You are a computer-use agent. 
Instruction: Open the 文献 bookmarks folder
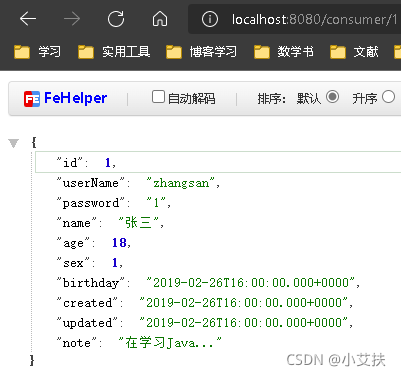point(354,52)
